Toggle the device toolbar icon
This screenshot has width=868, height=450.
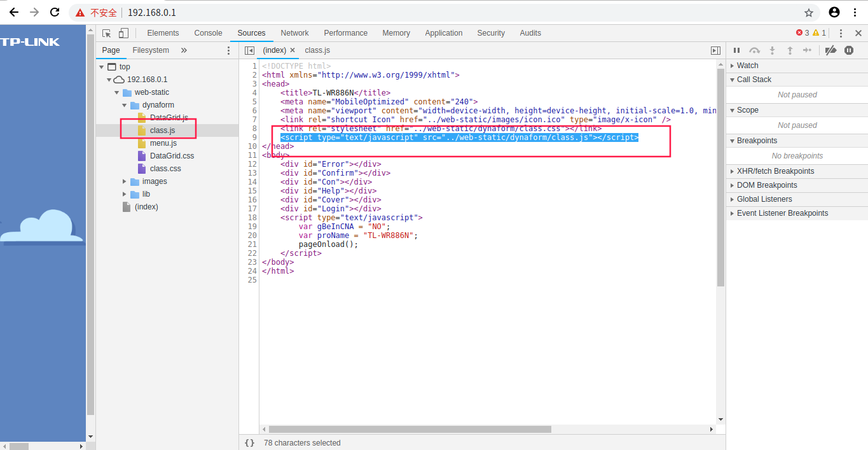(x=123, y=33)
